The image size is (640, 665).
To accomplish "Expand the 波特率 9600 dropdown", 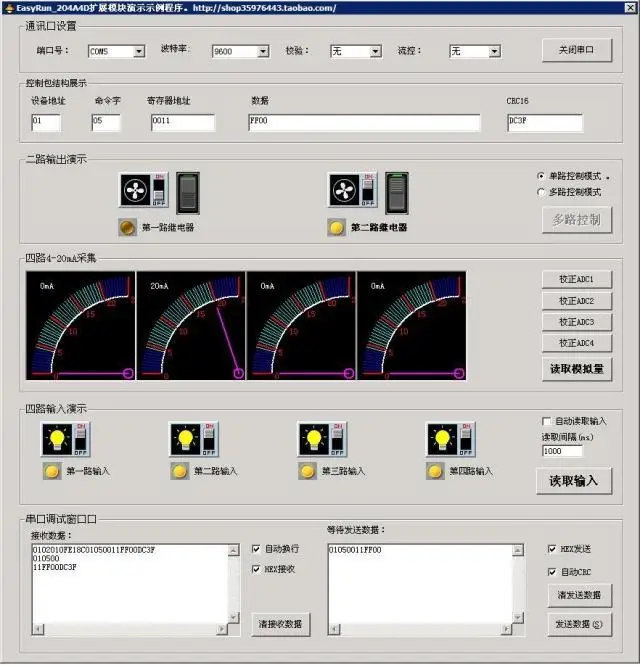I will pyautogui.click(x=263, y=51).
